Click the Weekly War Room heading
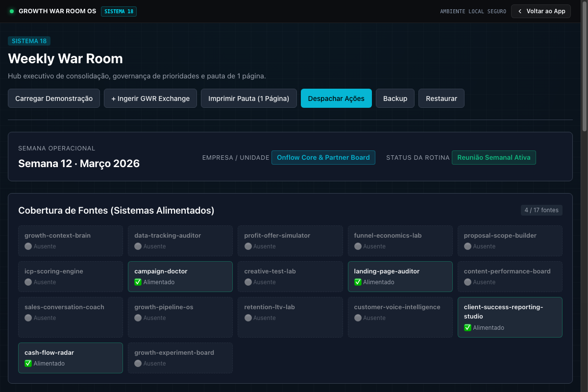This screenshot has height=392, width=588. coord(65,59)
